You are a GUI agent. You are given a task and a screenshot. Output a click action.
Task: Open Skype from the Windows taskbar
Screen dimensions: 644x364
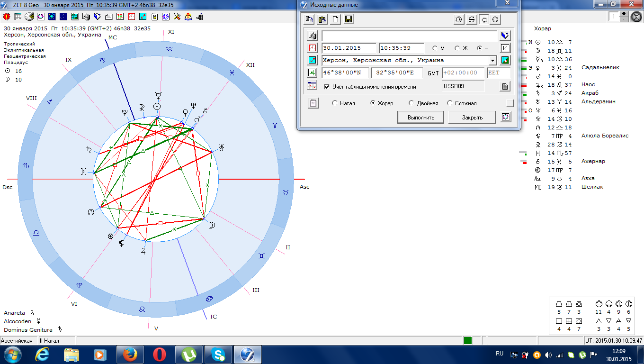pyautogui.click(x=218, y=354)
